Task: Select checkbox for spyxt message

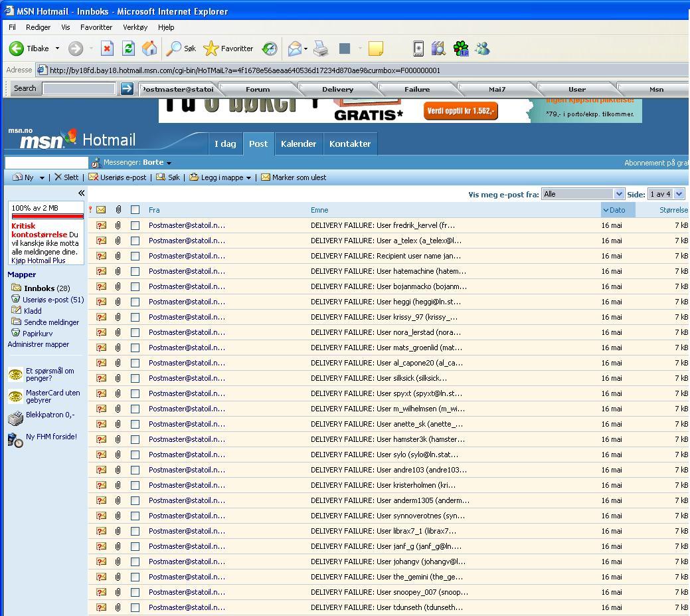Action: tap(135, 393)
